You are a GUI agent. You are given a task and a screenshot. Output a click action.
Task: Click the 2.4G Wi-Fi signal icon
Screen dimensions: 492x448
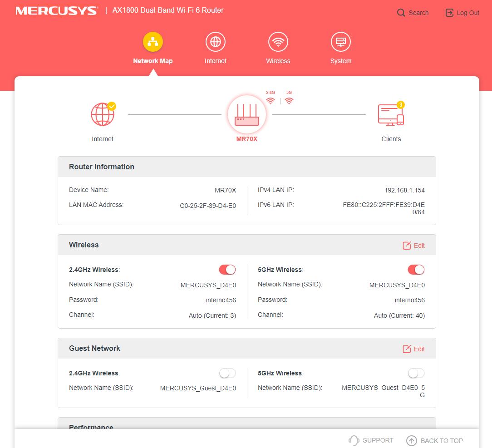271,101
